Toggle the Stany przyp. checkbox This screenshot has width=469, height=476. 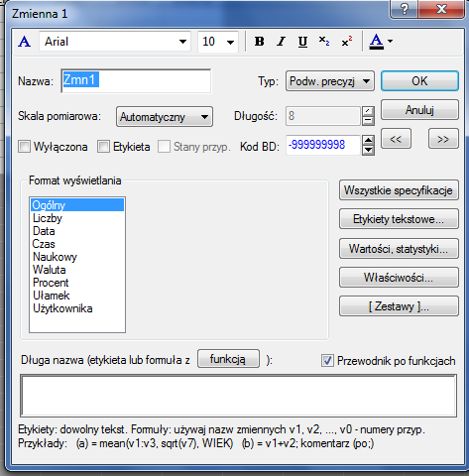pos(164,147)
